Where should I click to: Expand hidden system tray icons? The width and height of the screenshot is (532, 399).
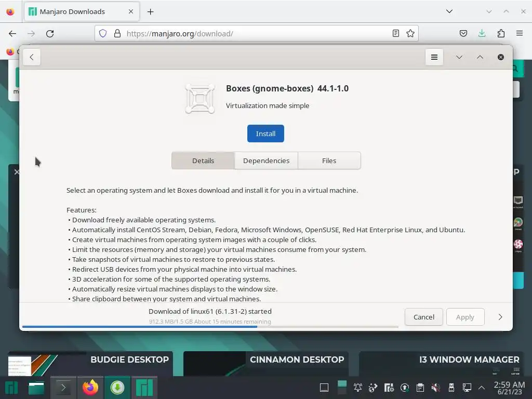point(482,388)
